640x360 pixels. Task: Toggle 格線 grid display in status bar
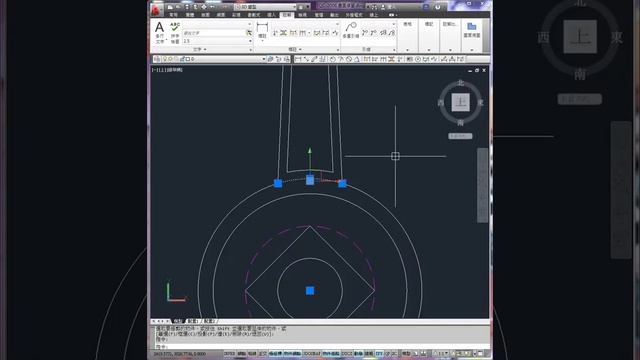coord(252,353)
